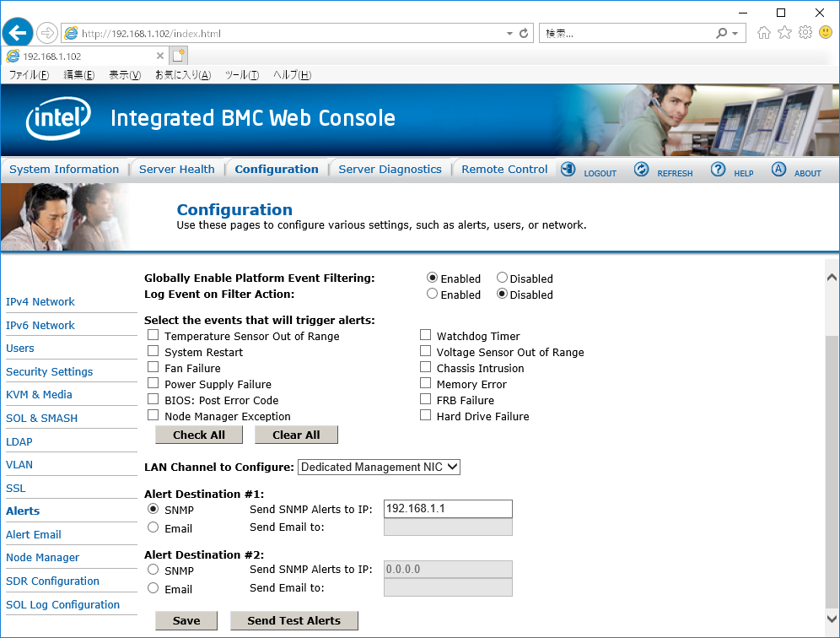Expand the address bar history dropdown
This screenshot has height=638, width=840.
509,33
